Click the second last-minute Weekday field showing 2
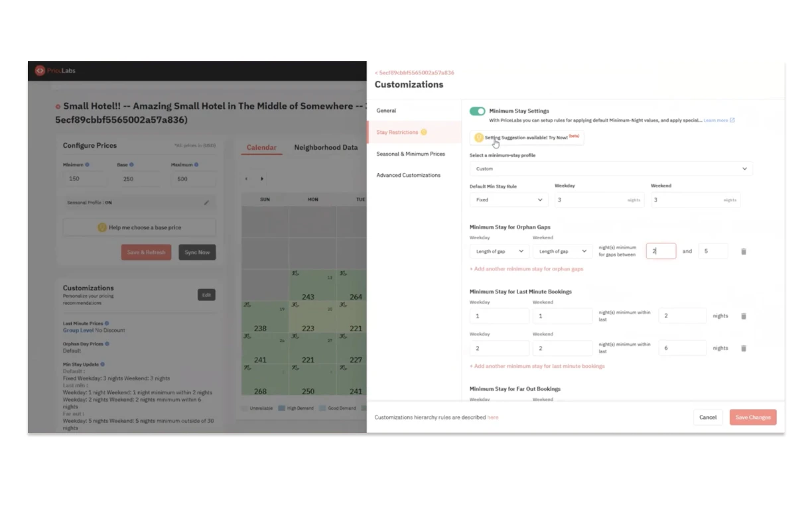Image resolution: width=812 pixels, height=509 pixels. [500, 348]
